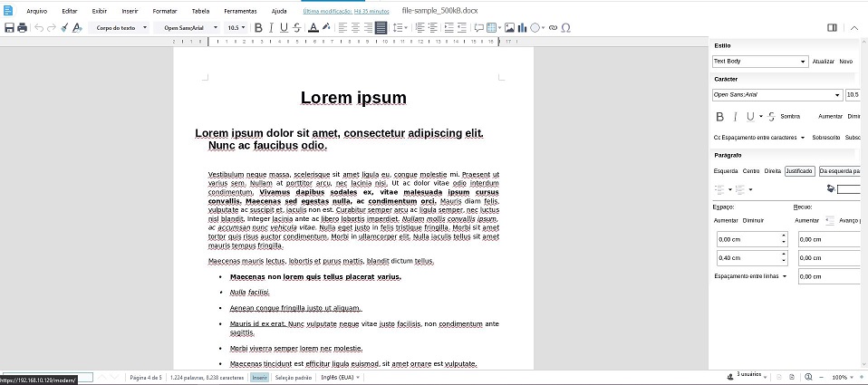Click the clone formatting paintbrush icon
Image resolution: width=868 pixels, height=385 pixels.
pos(64,28)
